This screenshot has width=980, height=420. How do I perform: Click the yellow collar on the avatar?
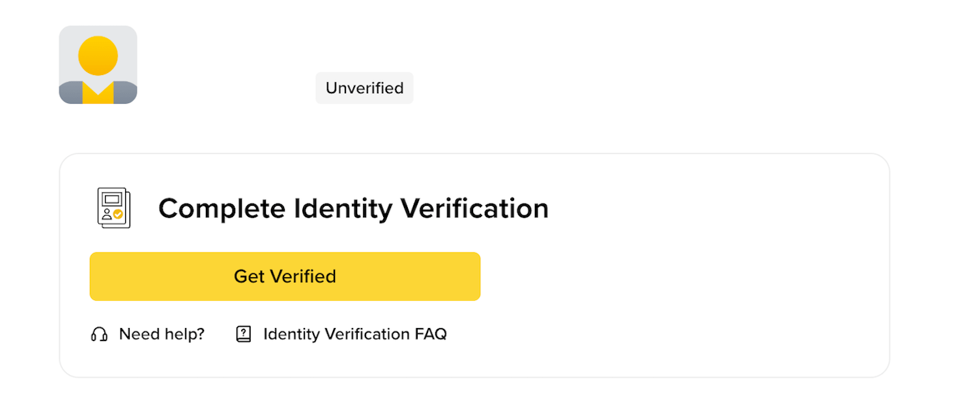tap(98, 95)
